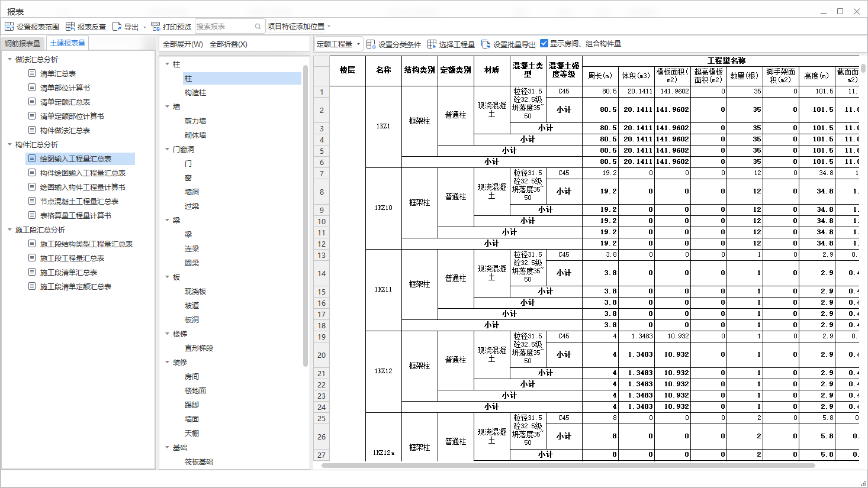Select 现浇板 in the component tree
868x488 pixels.
(195, 292)
